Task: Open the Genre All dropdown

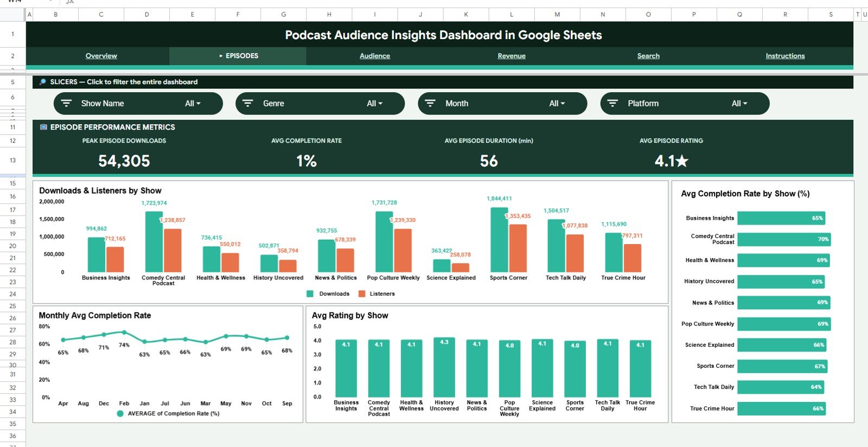Action: coord(374,103)
